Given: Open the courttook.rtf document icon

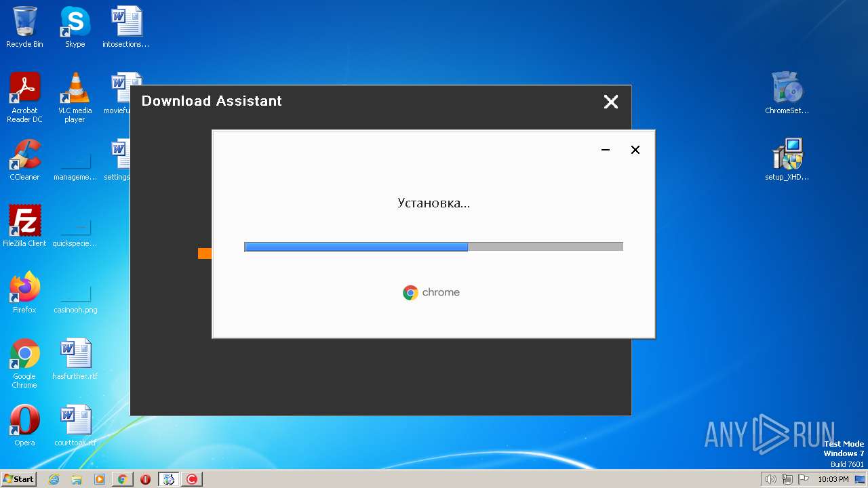Looking at the screenshot, I should pyautogui.click(x=75, y=426).
